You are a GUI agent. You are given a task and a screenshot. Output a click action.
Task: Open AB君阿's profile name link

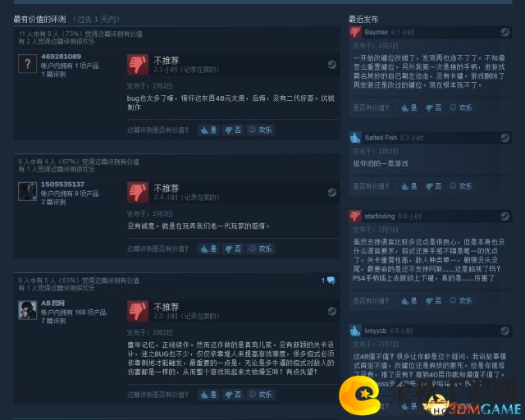click(52, 304)
